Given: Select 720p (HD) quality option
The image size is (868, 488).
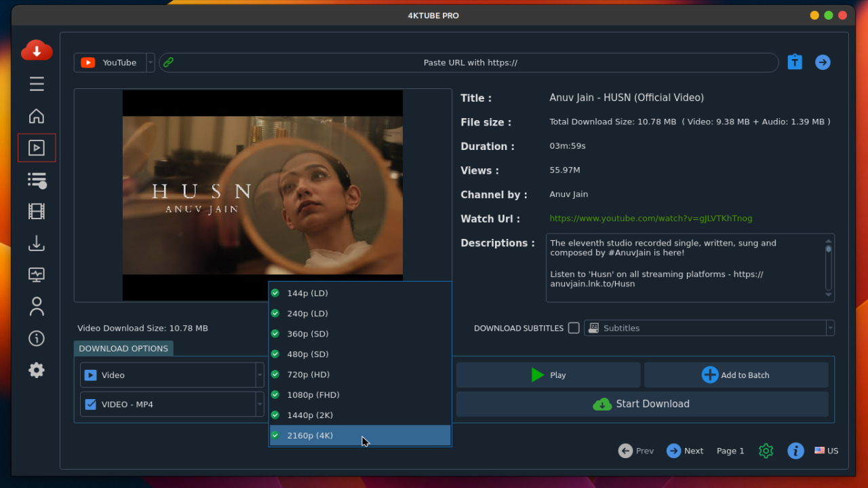Looking at the screenshot, I should pyautogui.click(x=360, y=375).
